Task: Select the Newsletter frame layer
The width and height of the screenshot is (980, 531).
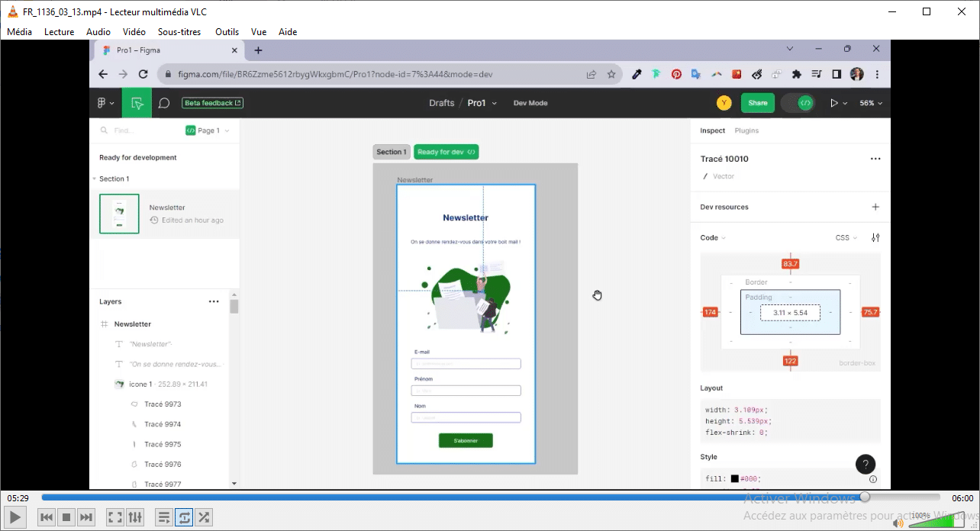Action: (133, 324)
